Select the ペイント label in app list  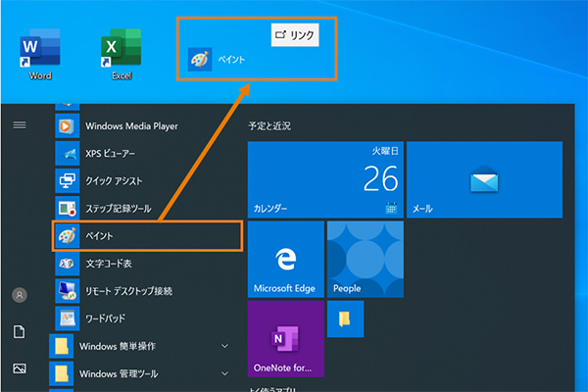point(99,236)
